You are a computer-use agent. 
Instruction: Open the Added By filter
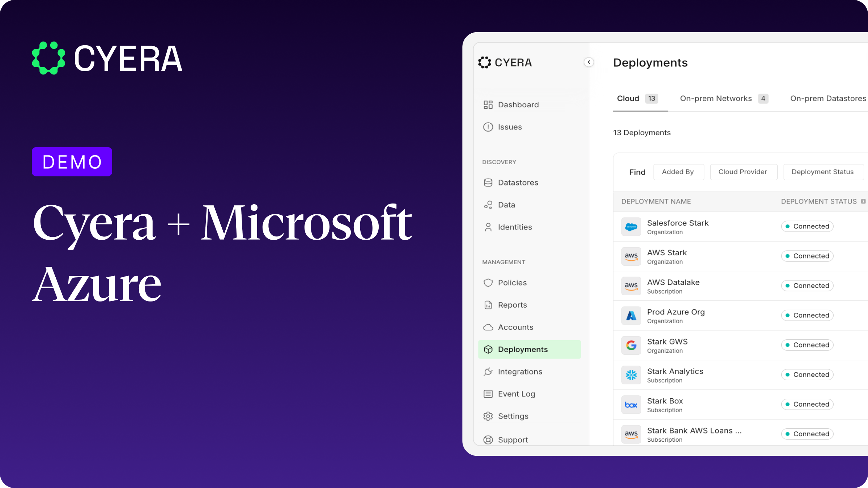(678, 172)
